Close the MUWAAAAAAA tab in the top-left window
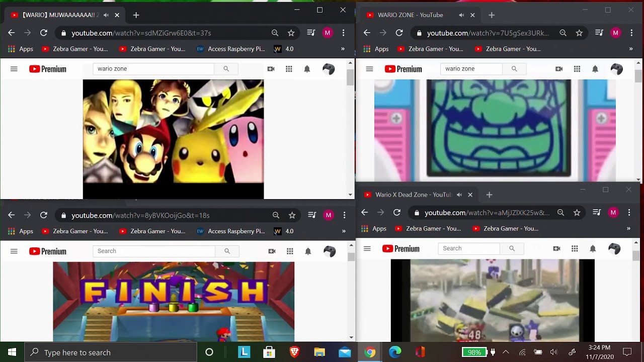Image resolution: width=644 pixels, height=362 pixels. [x=117, y=15]
